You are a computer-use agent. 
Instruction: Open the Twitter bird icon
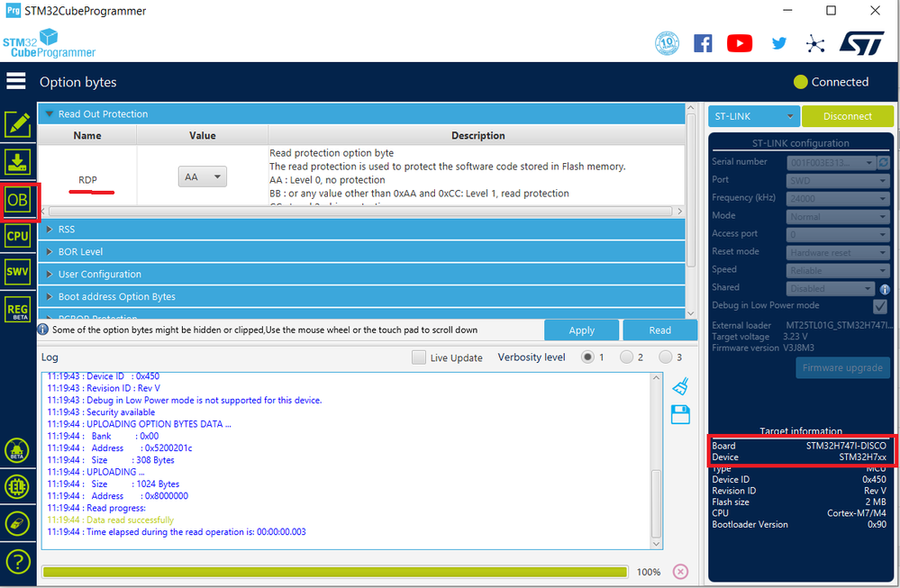click(x=779, y=43)
